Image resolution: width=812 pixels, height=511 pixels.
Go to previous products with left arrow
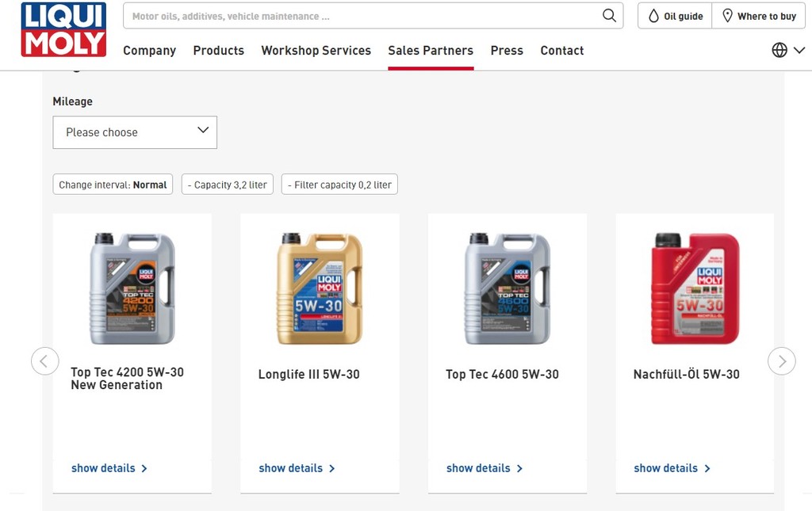point(45,361)
